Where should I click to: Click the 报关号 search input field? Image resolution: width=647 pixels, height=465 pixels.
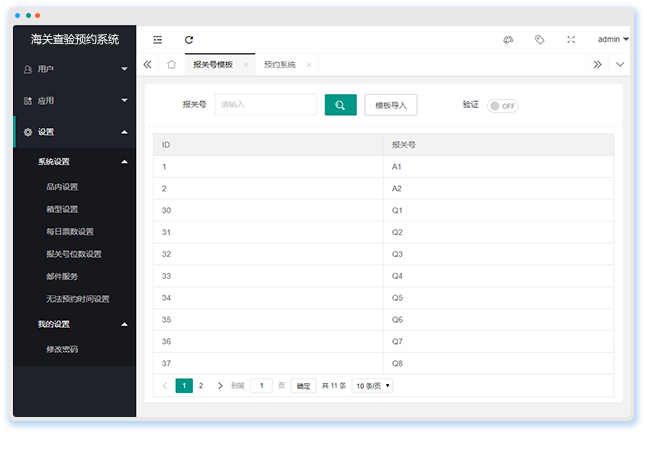(x=265, y=105)
